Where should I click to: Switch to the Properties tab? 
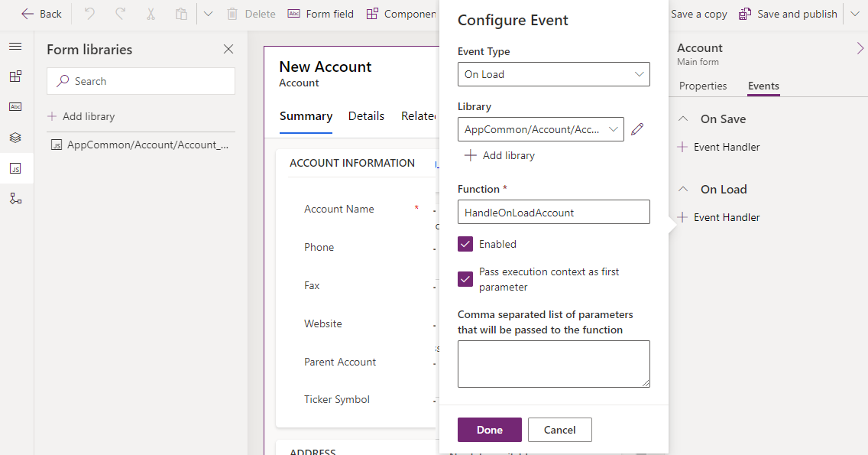[x=703, y=86]
